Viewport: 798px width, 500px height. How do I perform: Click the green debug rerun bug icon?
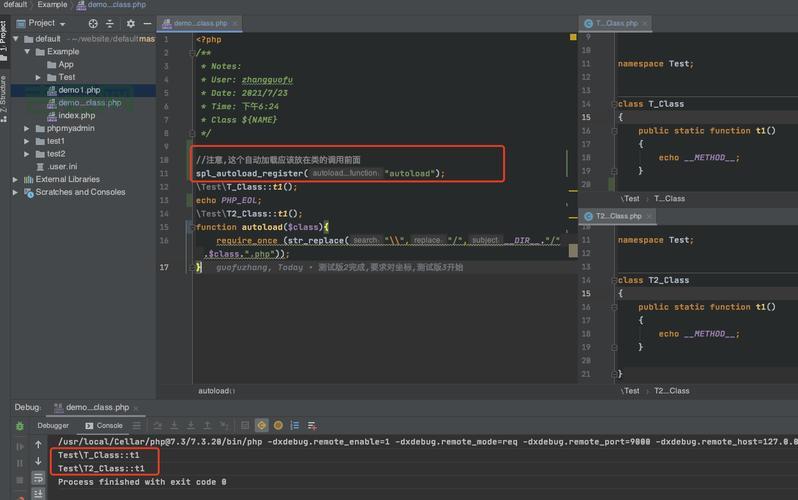(20, 425)
